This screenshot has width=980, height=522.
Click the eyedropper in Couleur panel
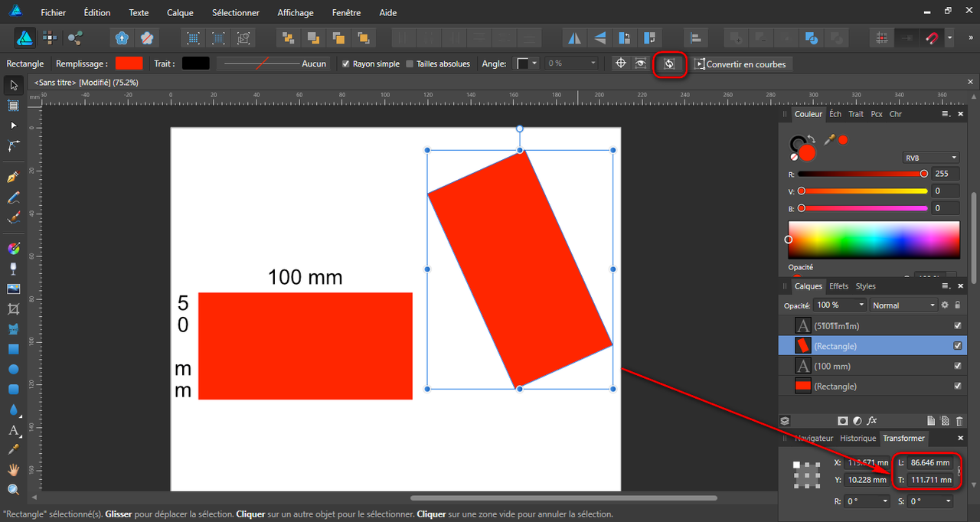pos(829,140)
